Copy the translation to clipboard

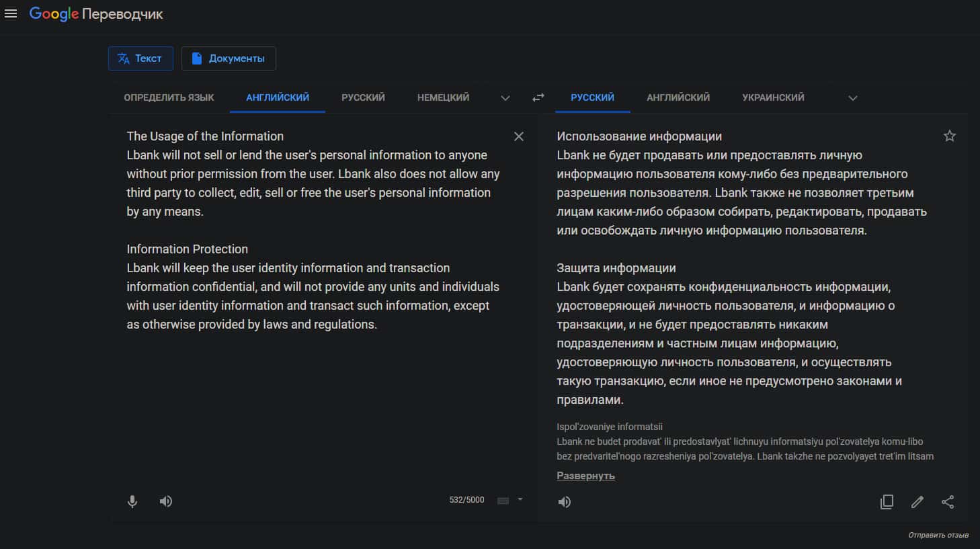pyautogui.click(x=887, y=502)
